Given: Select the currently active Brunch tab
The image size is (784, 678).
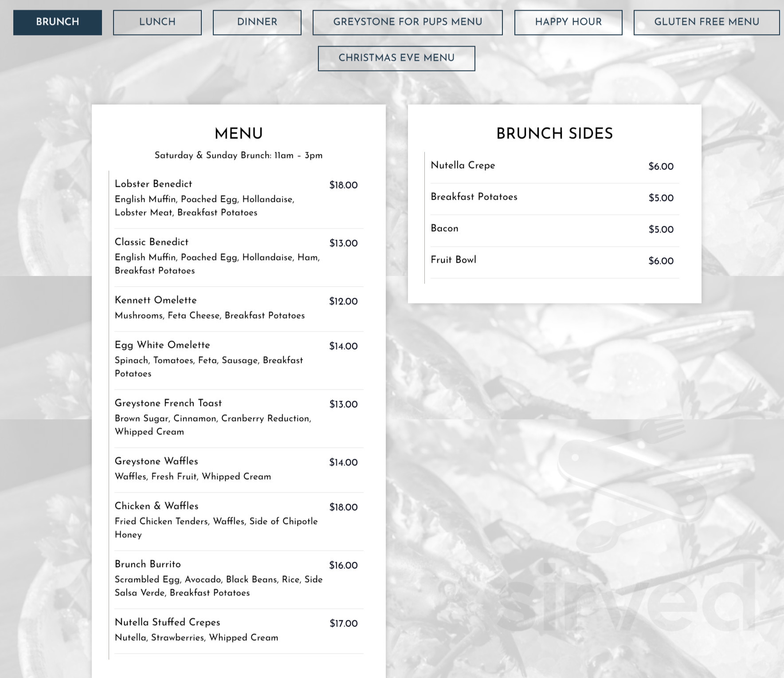Looking at the screenshot, I should 58,22.
